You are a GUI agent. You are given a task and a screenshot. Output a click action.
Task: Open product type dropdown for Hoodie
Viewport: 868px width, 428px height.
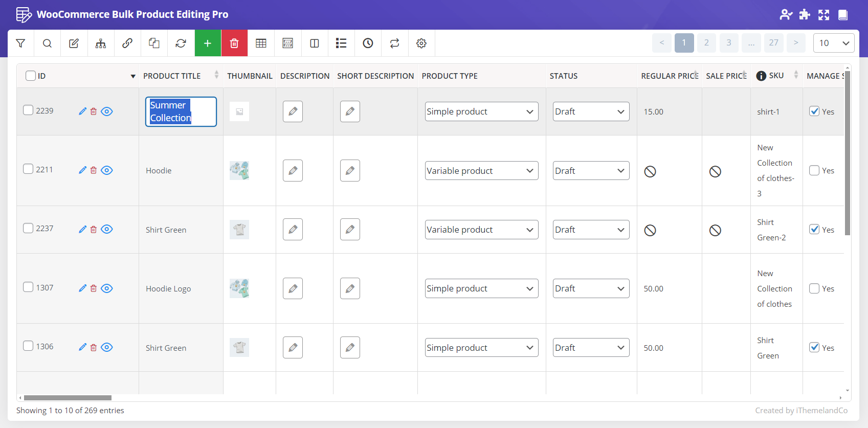click(481, 171)
